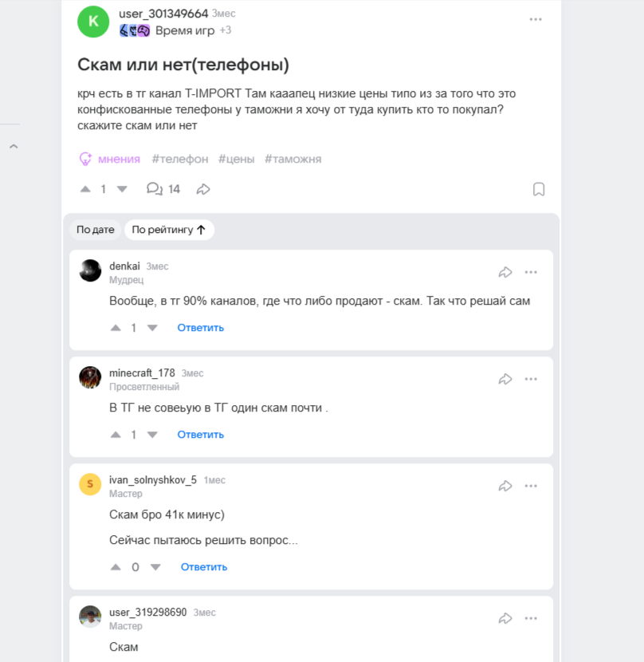This screenshot has width=644, height=662.
Task: Sort answers by rating
Action: (x=169, y=230)
